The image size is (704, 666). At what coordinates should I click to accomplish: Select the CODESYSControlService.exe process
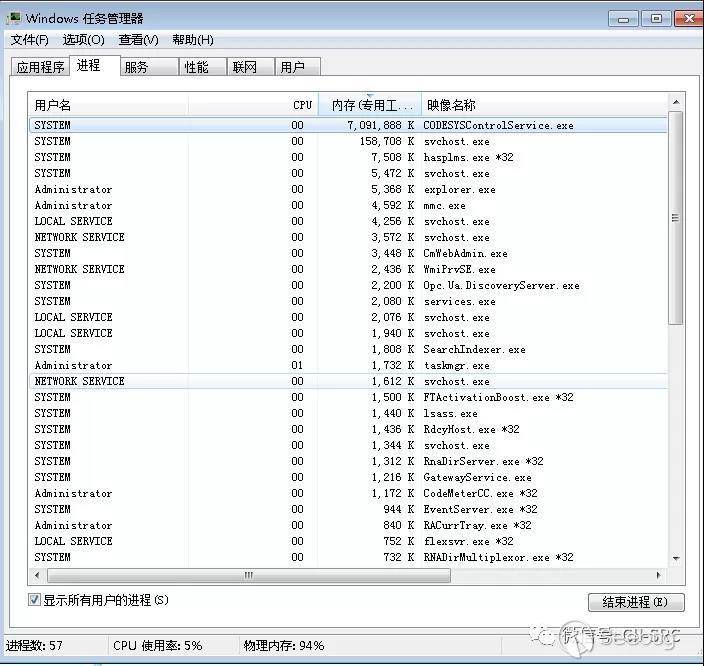tap(348, 125)
